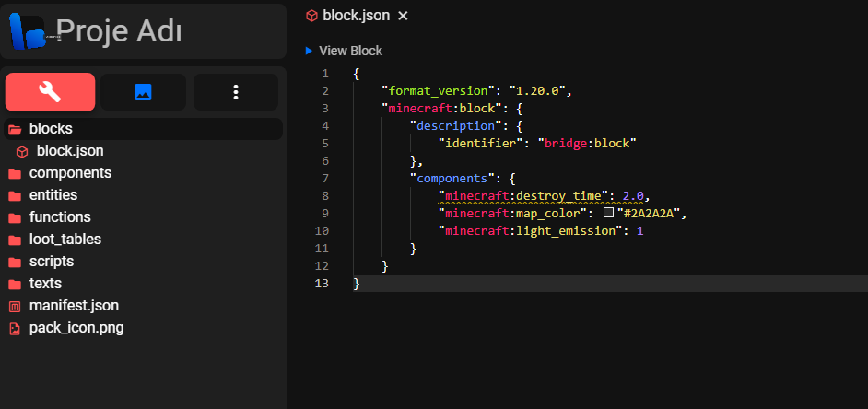This screenshot has width=868, height=409.
Task: Click the cube icon beside block.json in sidebar
Action: [x=22, y=151]
